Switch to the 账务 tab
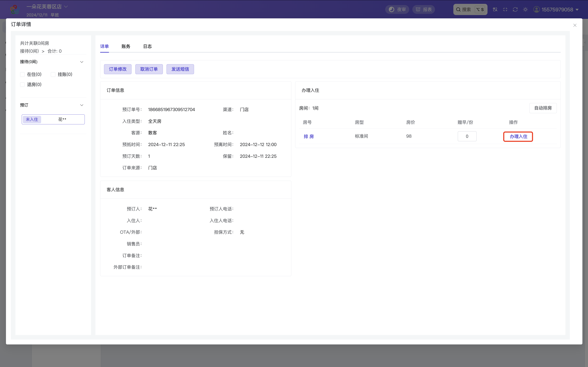The width and height of the screenshot is (588, 367). coord(126,46)
